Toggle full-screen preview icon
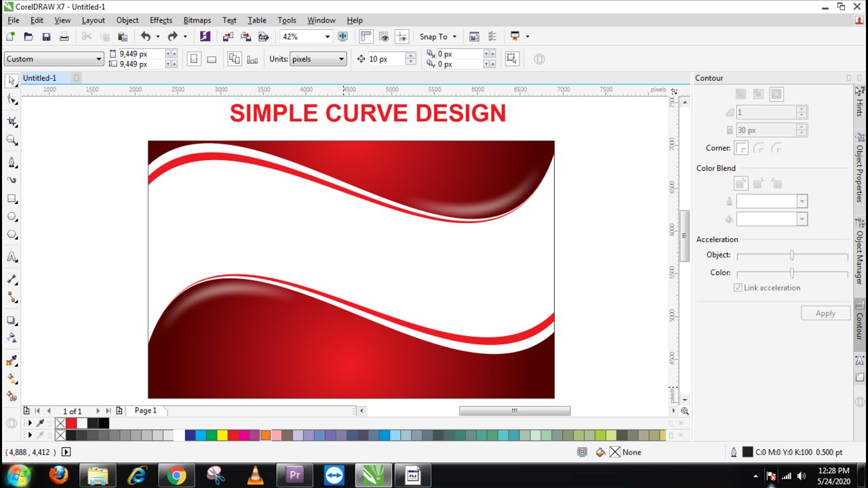Viewport: 868px width, 488px height. (342, 37)
